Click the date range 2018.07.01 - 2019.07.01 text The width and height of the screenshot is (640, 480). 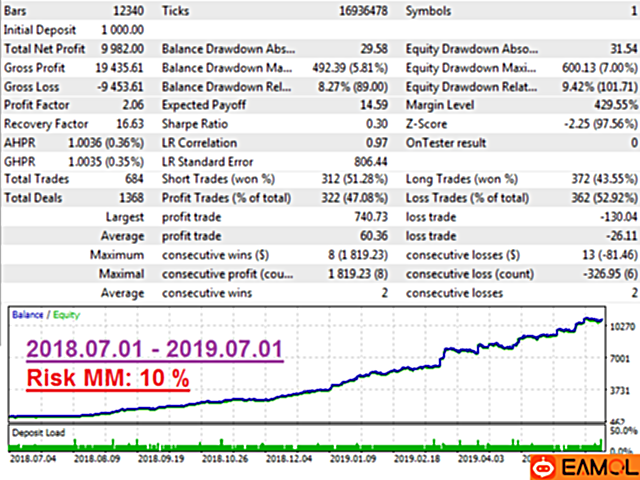154,379
